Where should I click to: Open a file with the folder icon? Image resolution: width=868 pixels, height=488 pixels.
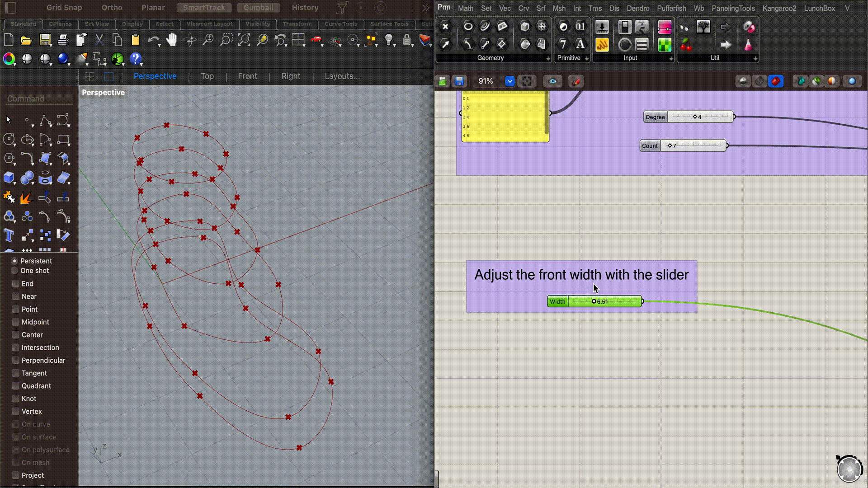point(26,40)
